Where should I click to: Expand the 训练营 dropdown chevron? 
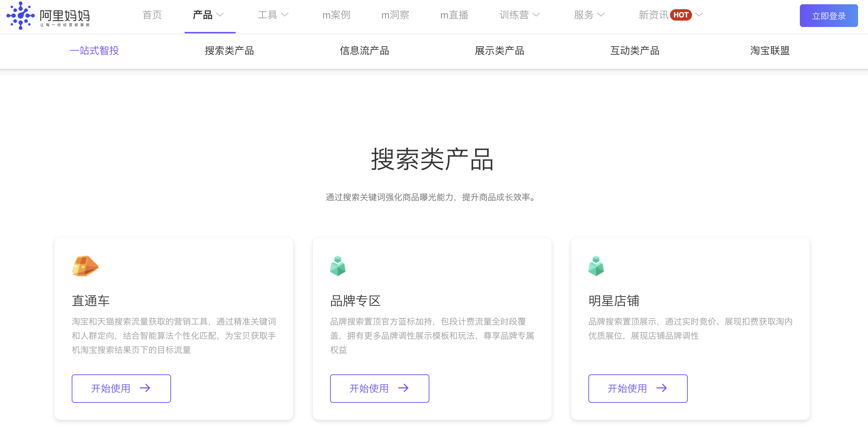[x=536, y=15]
